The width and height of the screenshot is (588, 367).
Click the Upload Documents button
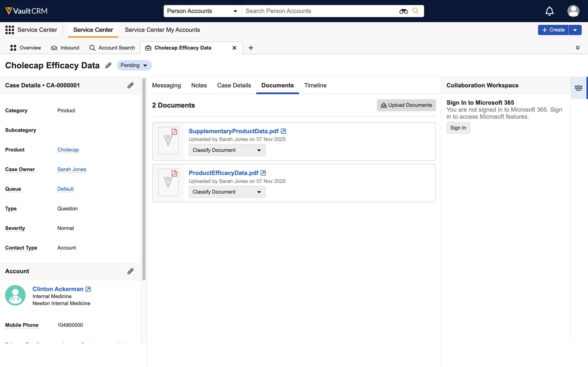[406, 105]
